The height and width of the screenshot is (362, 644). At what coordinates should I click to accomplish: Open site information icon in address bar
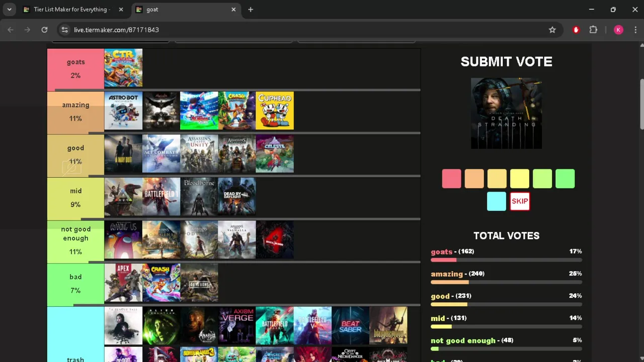point(64,30)
